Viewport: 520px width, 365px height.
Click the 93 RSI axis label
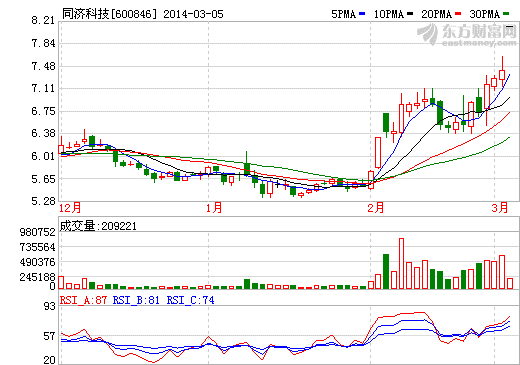pos(50,306)
